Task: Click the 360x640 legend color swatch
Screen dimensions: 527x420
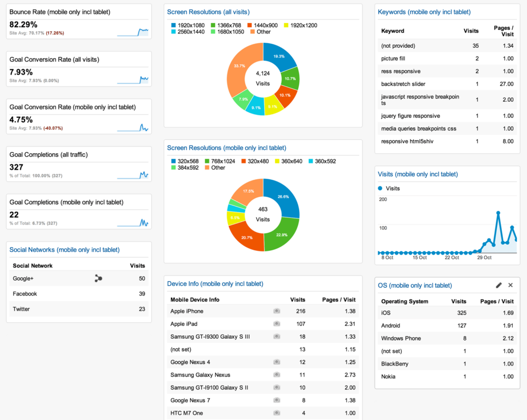Action: coord(277,161)
